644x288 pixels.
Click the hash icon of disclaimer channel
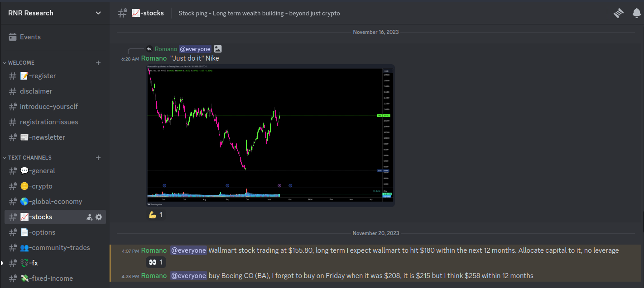(13, 91)
